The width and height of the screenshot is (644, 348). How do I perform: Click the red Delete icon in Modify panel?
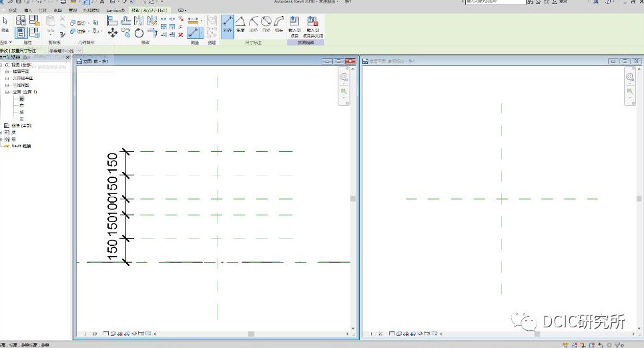pos(181,35)
